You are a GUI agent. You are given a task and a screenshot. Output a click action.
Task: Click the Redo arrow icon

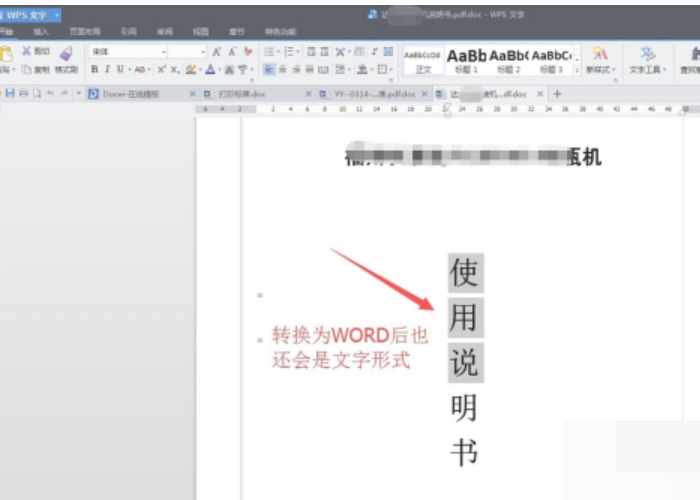64,93
